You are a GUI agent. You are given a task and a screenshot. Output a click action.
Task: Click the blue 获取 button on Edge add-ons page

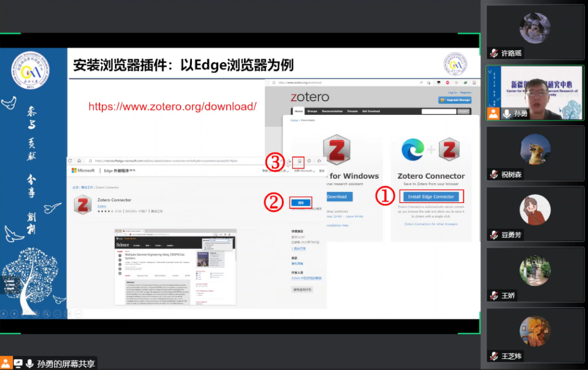301,202
